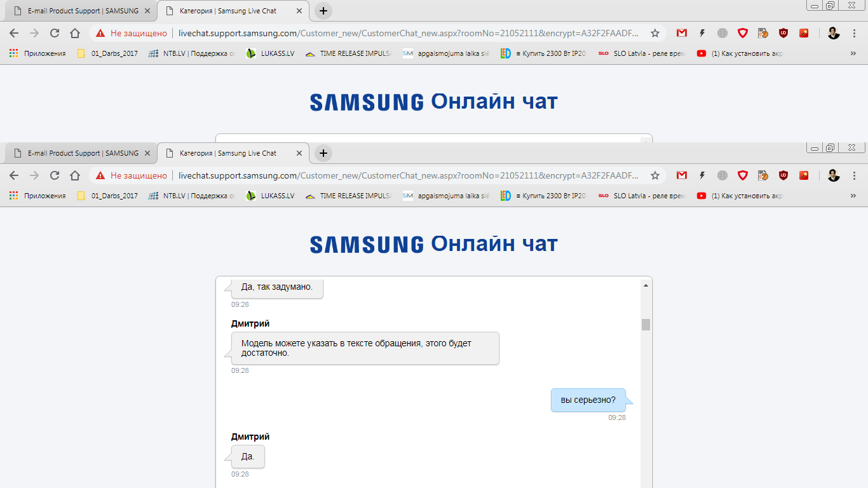Screen dimensions: 868x488
Task: Open TIME RELEASE IMPULS bookmark in lower window
Action: click(x=349, y=196)
